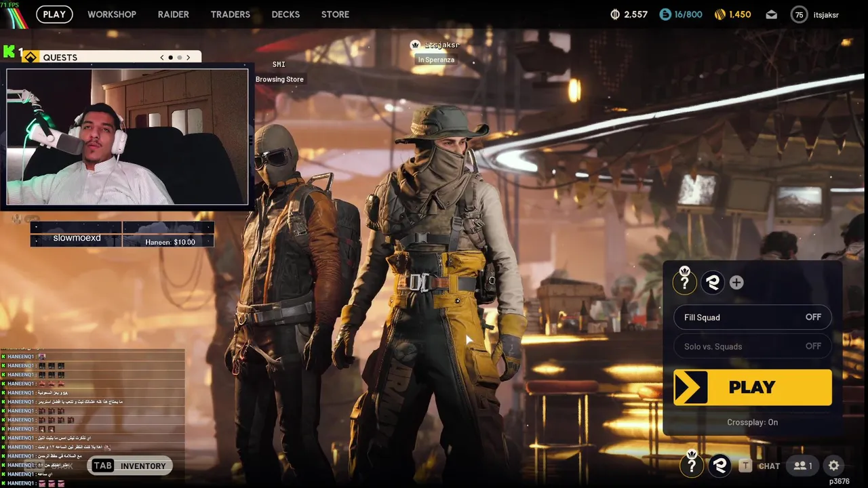Screen dimensions: 868x488
Task: Click the gold 1,450 credits icon
Action: [x=720, y=14]
